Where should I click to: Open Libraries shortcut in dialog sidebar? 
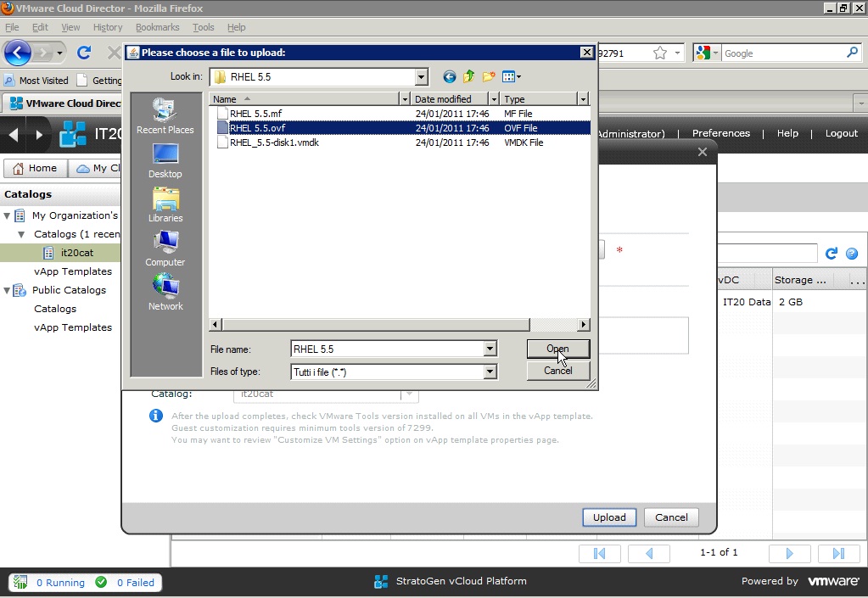165,204
